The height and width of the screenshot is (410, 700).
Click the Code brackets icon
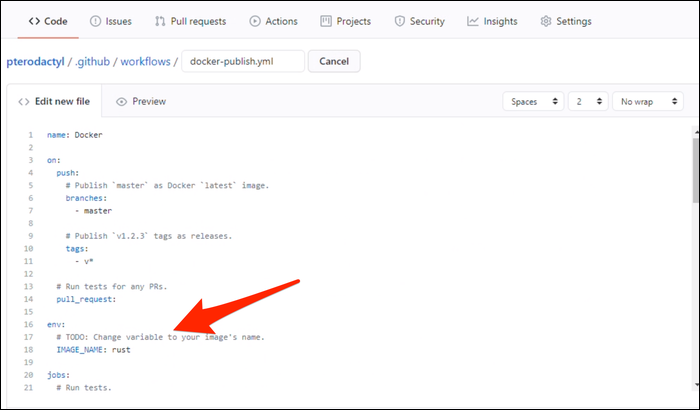click(34, 21)
